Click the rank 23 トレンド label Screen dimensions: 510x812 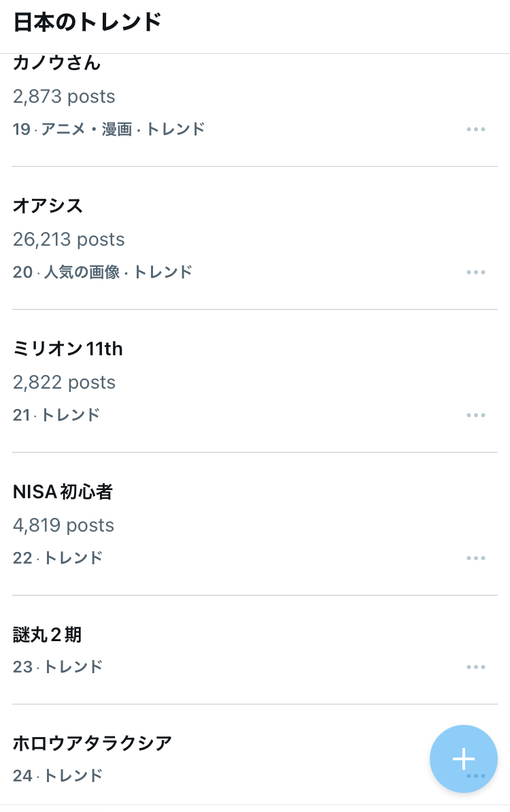73,667
